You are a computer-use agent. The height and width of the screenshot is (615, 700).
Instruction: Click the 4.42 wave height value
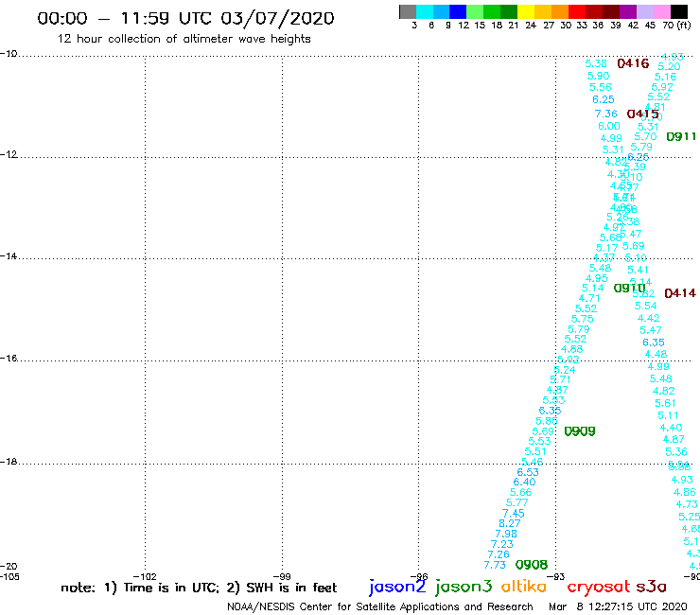pyautogui.click(x=648, y=318)
